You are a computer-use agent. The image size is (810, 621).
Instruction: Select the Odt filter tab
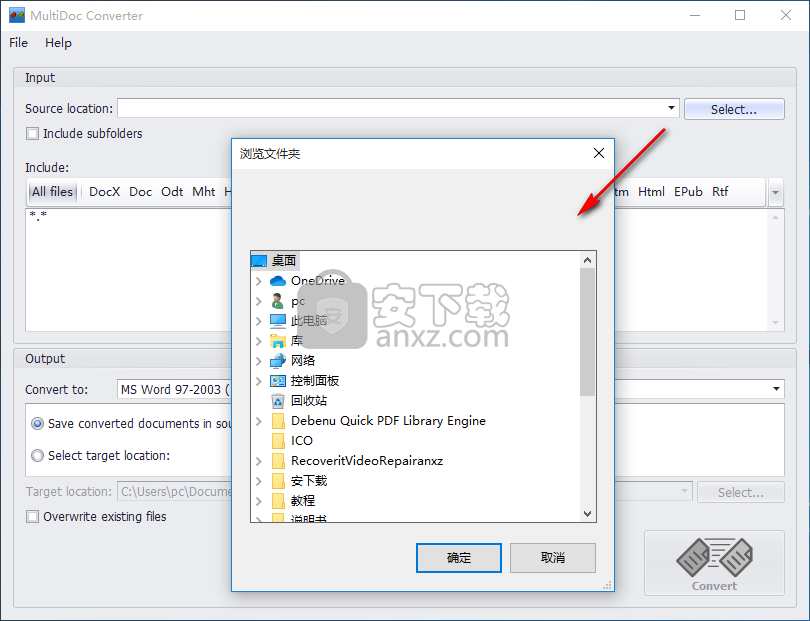click(x=172, y=192)
